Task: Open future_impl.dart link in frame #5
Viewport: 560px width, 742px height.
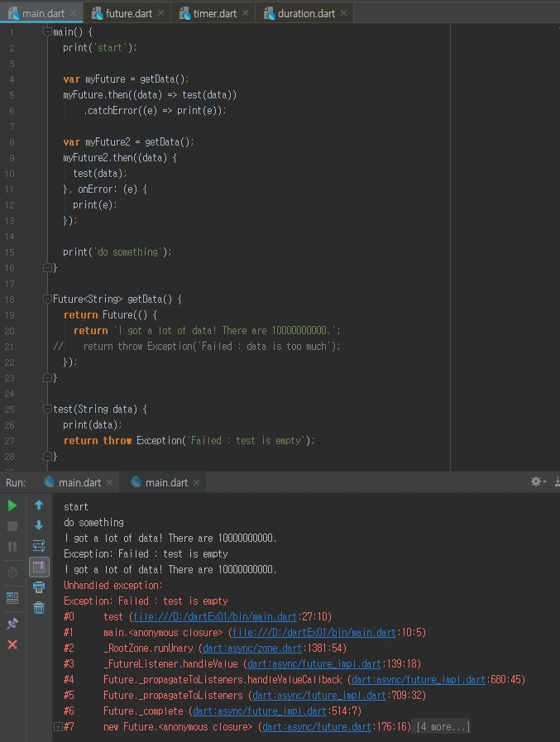Action: click(319, 695)
